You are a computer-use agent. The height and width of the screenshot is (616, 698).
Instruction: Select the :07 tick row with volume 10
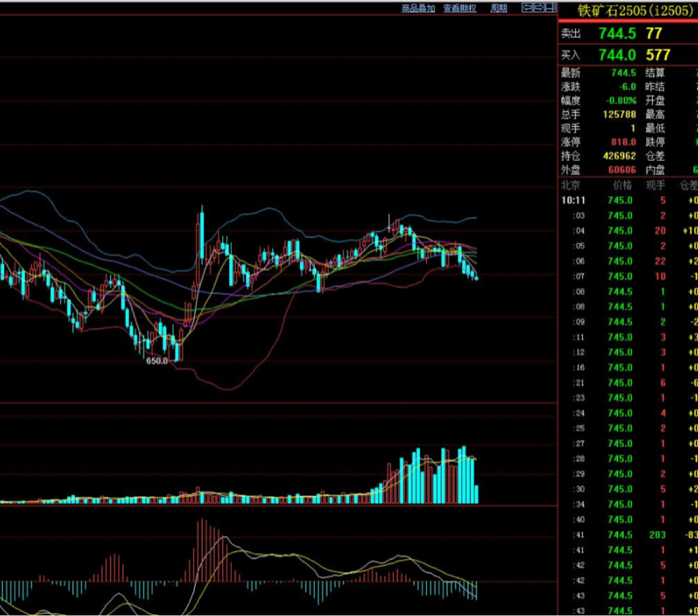(x=628, y=277)
